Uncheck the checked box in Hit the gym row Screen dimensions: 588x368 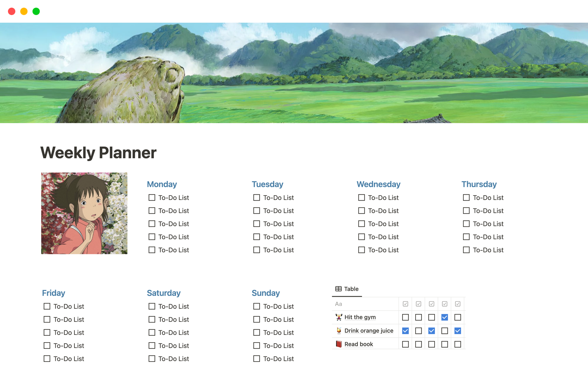[444, 317]
